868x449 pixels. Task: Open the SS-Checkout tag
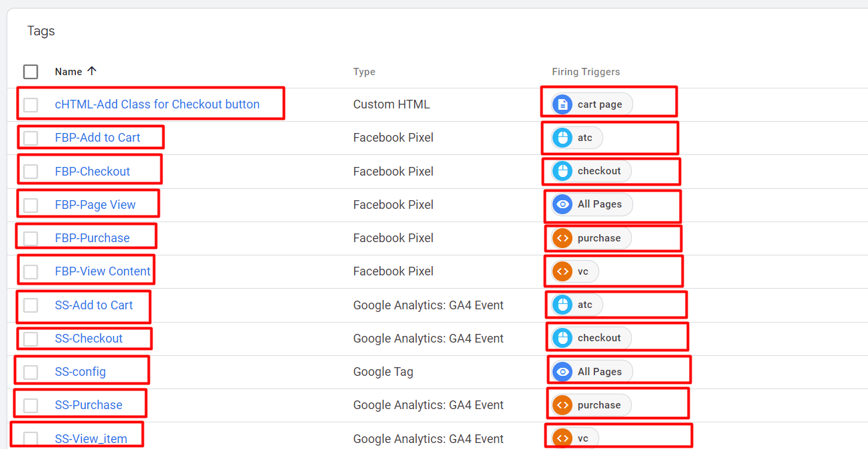[89, 339]
